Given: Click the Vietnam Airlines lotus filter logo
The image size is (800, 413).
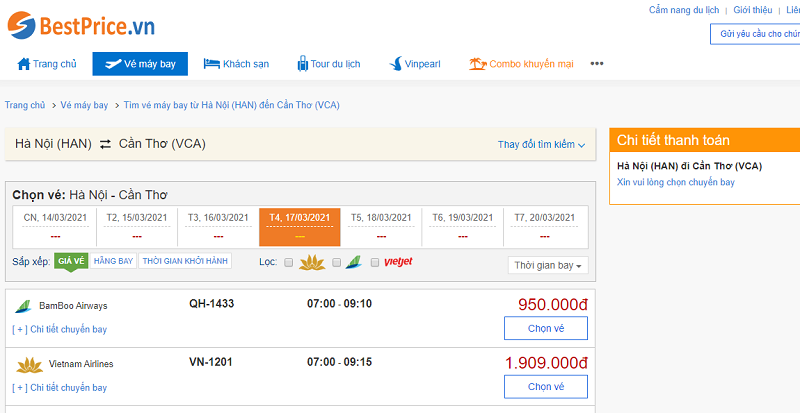Looking at the screenshot, I should [x=312, y=262].
